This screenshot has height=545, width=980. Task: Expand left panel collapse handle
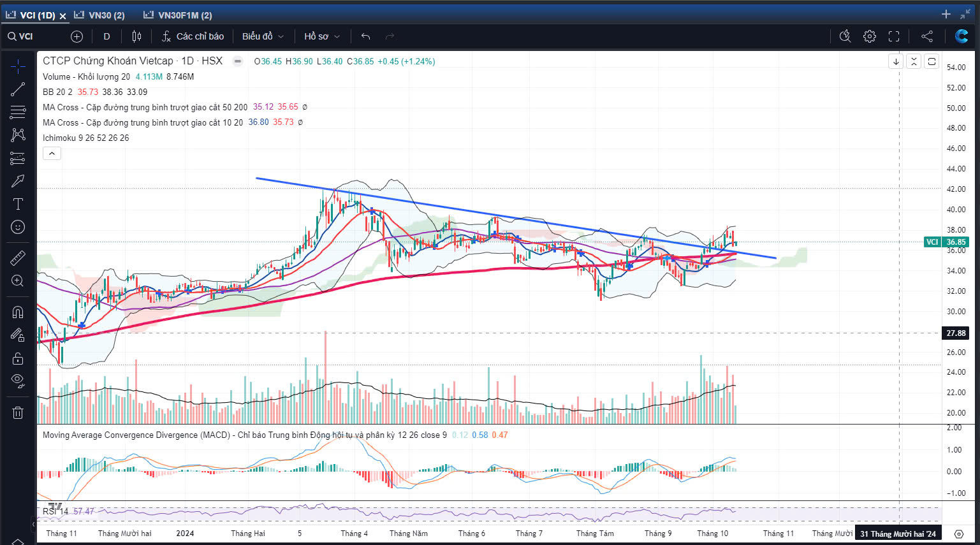(33, 524)
